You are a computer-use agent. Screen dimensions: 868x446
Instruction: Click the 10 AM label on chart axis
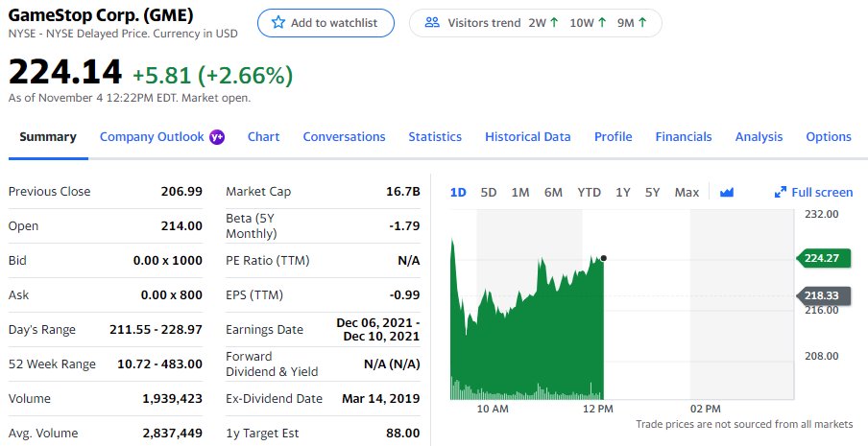(493, 409)
